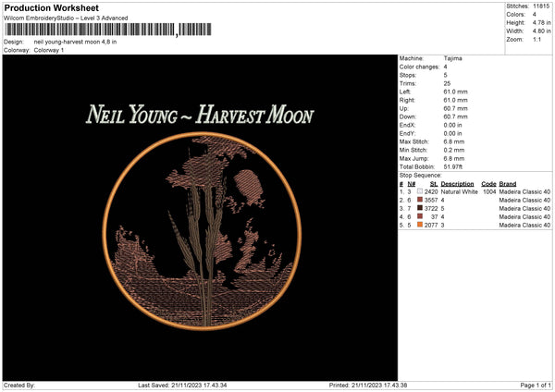Image resolution: width=555 pixels, height=392 pixels.
Task: Click thread code 1004
Action: (x=489, y=191)
